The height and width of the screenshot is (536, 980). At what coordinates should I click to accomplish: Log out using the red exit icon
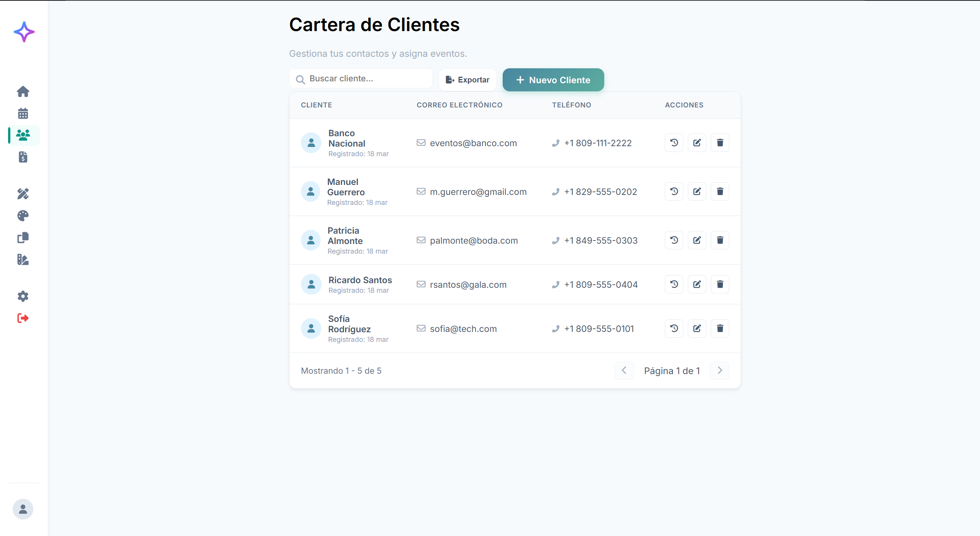pos(23,318)
